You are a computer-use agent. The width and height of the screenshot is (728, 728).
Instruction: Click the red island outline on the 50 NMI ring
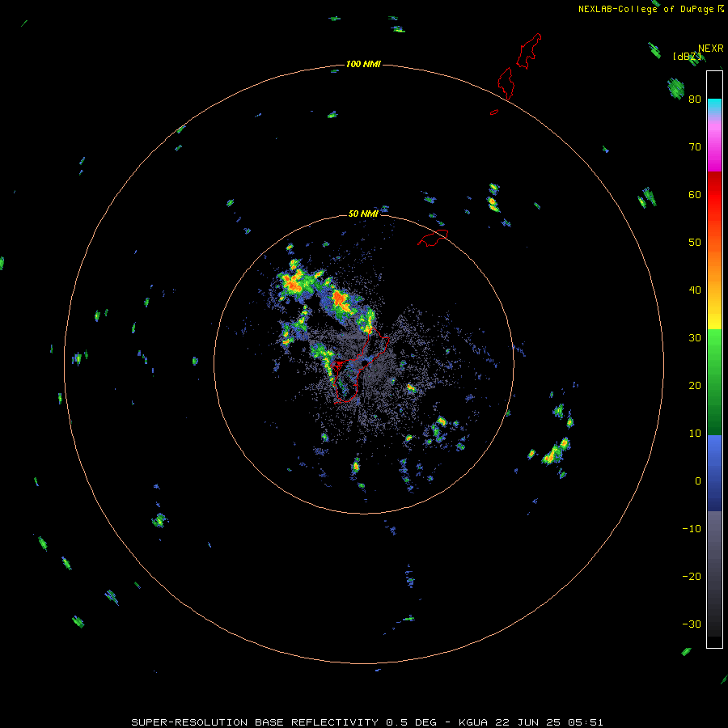click(433, 238)
